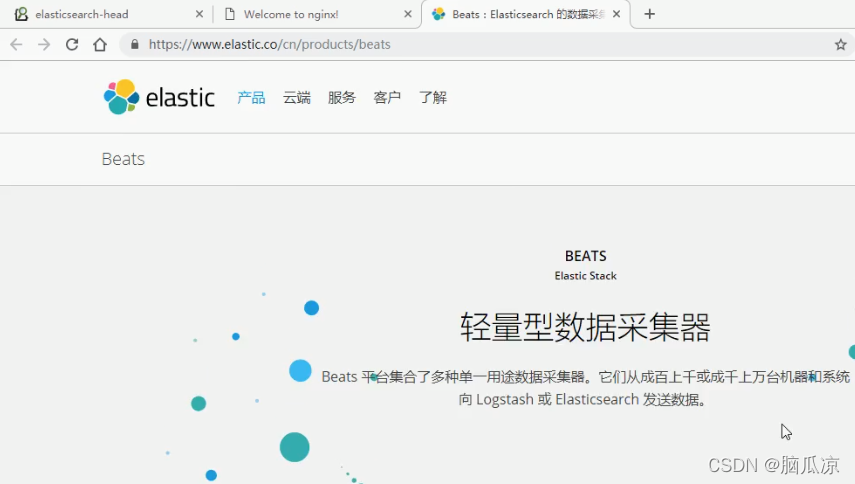Image resolution: width=855 pixels, height=484 pixels.
Task: Click the 轻量型数据采集器 headline
Action: [x=586, y=327]
